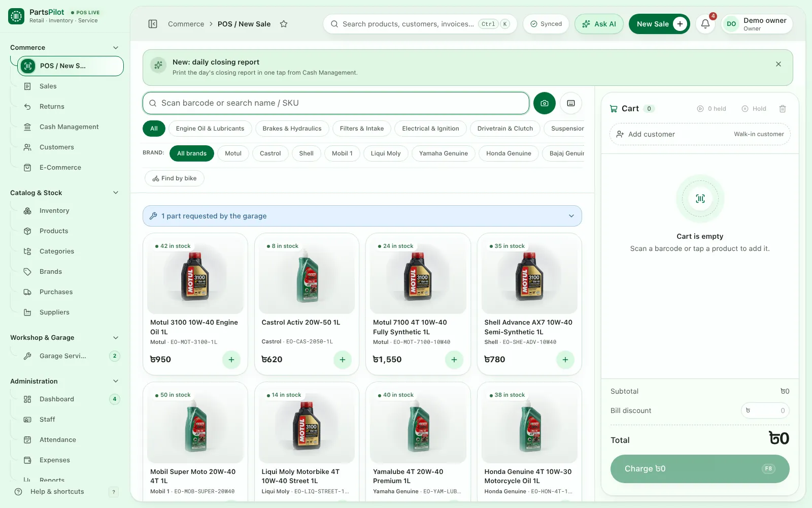Filter products by Liqui Moly brand

386,153
